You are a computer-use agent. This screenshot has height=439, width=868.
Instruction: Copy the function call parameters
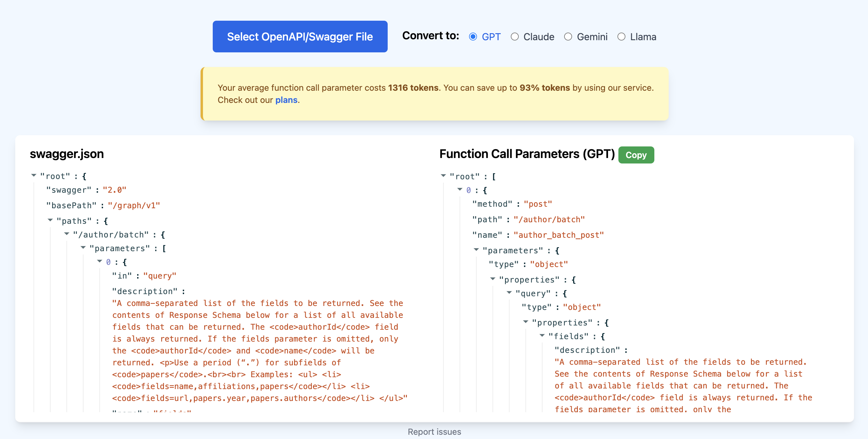tap(636, 155)
